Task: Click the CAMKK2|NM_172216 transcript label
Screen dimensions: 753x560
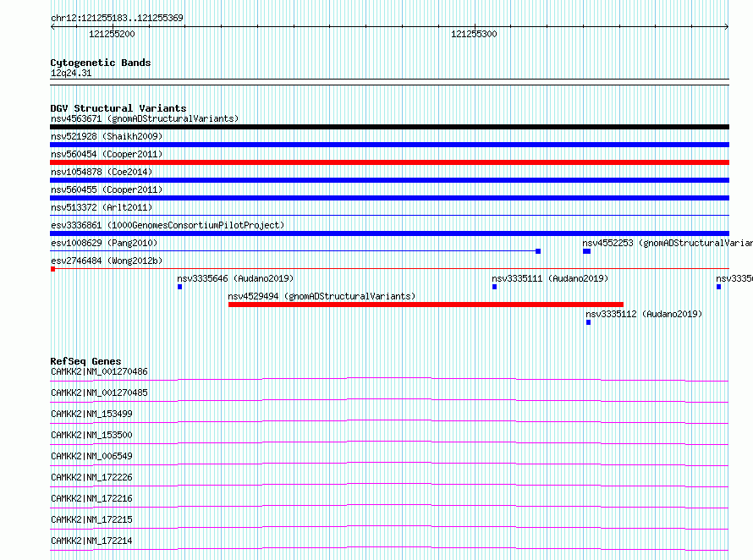Action: tap(91, 498)
